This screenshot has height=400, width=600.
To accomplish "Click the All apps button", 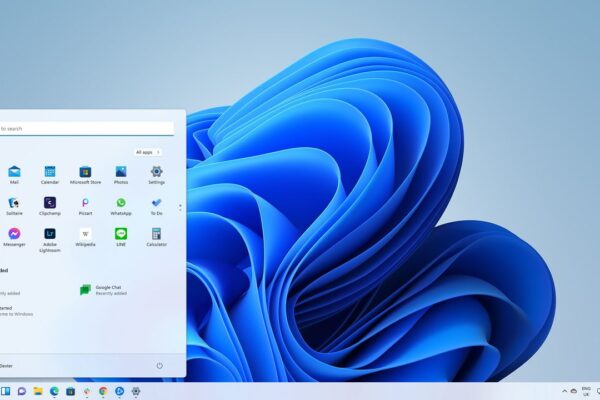I will [148, 152].
